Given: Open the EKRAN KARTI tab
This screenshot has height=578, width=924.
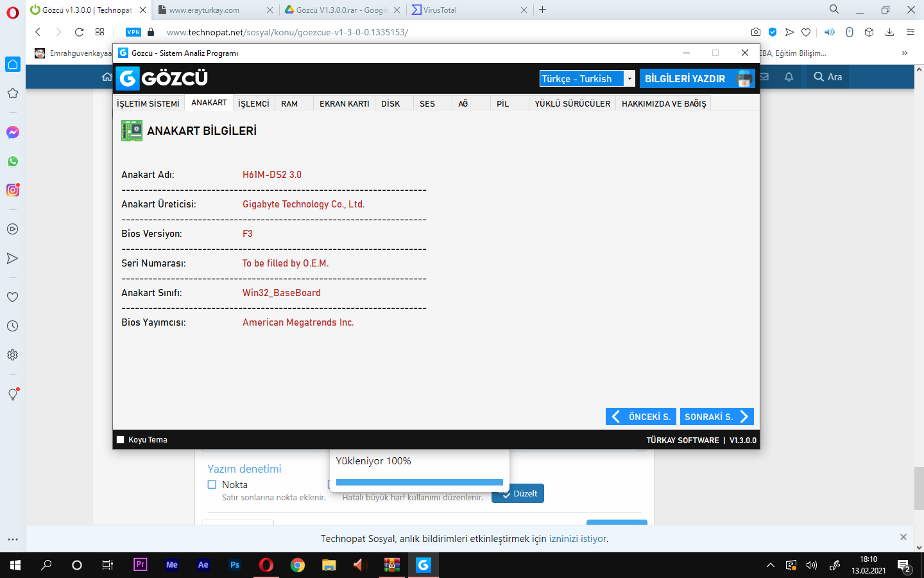Looking at the screenshot, I should [x=345, y=103].
